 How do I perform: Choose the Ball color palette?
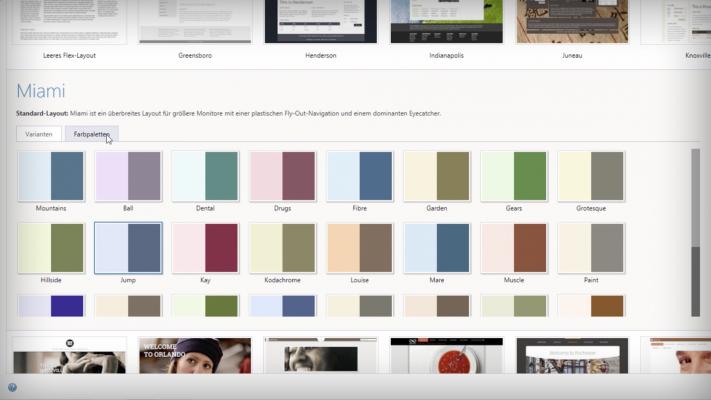tap(128, 177)
